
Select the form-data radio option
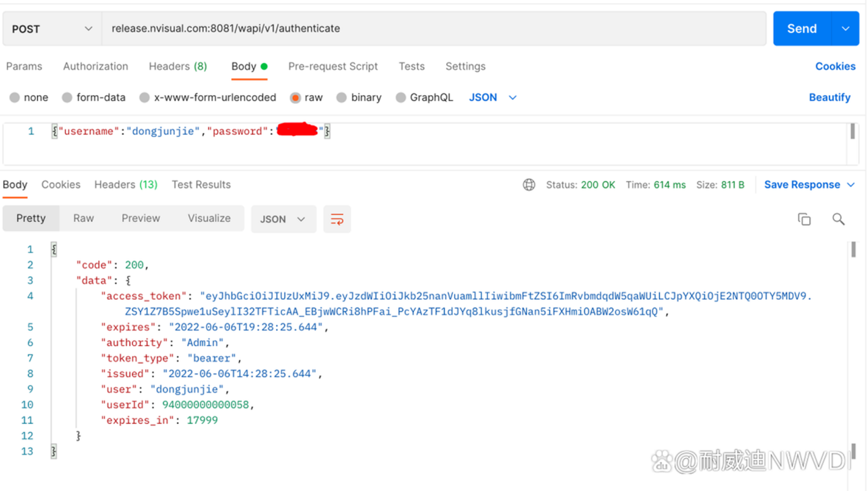(x=67, y=98)
